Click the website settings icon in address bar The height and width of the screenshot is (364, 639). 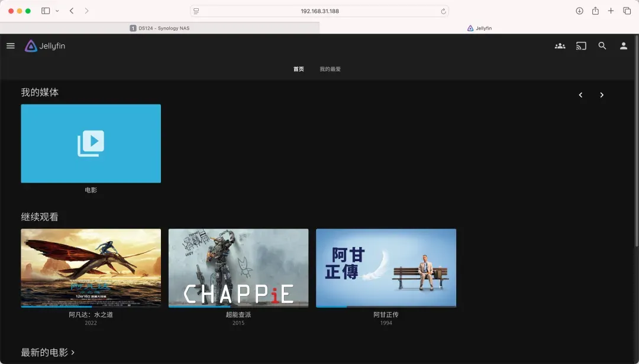click(x=196, y=11)
